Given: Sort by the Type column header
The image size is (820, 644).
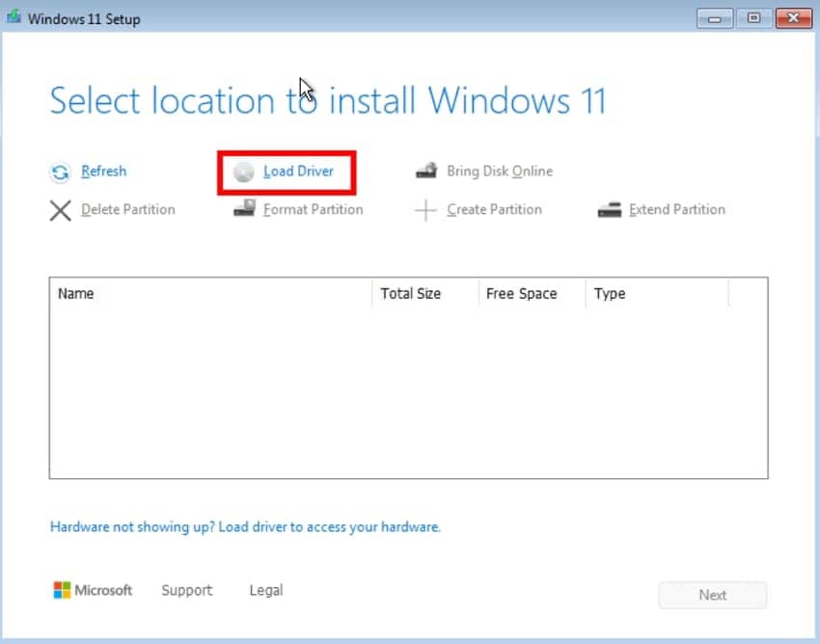Looking at the screenshot, I should [657, 293].
